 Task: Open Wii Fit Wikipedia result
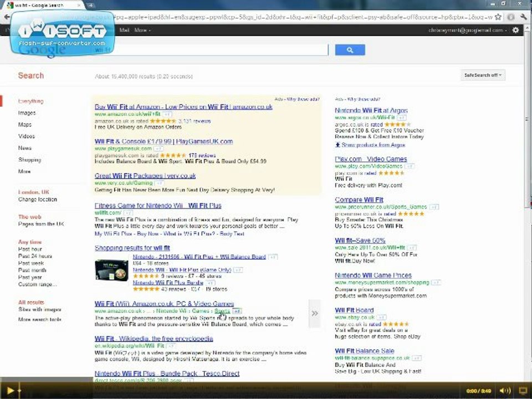pos(154,339)
